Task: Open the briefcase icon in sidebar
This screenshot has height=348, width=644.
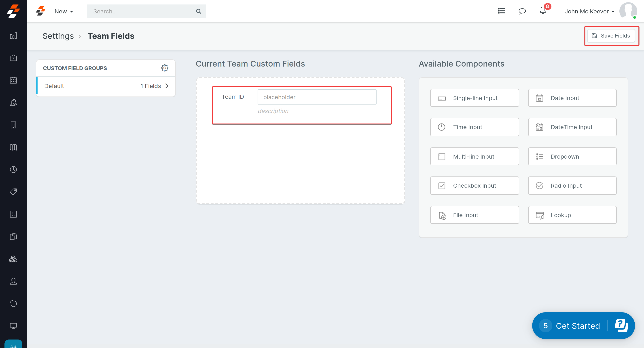Action: tap(13, 58)
